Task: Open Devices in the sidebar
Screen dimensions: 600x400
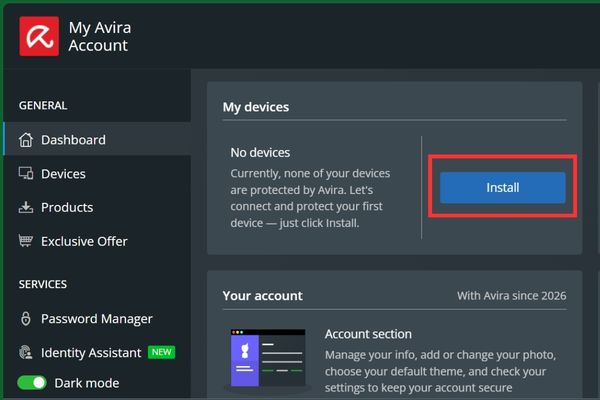Action: [x=97, y=173]
